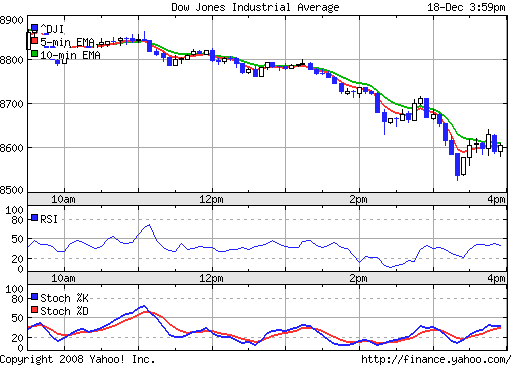Click the red Stoch %D legend swatch
This screenshot has height=365, width=512.
pyautogui.click(x=34, y=310)
